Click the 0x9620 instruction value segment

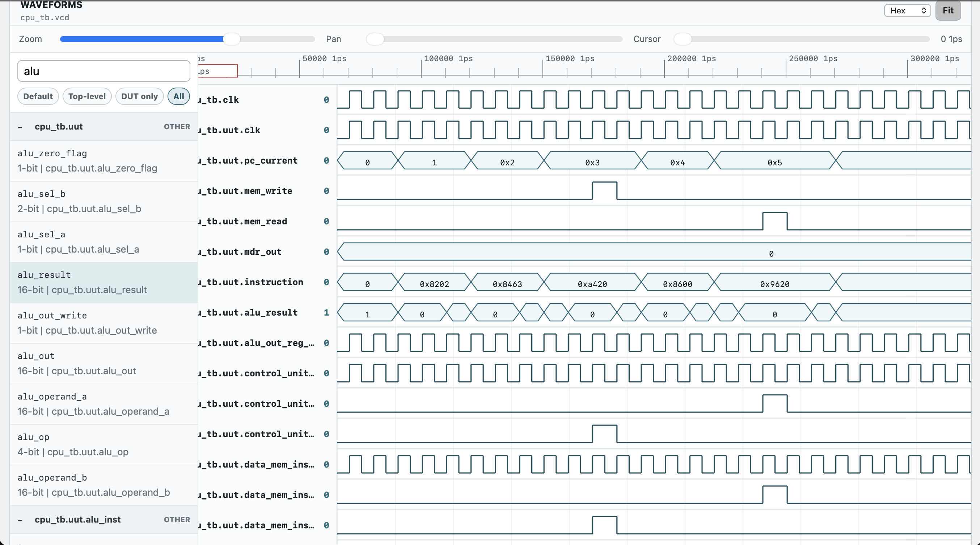tap(775, 282)
